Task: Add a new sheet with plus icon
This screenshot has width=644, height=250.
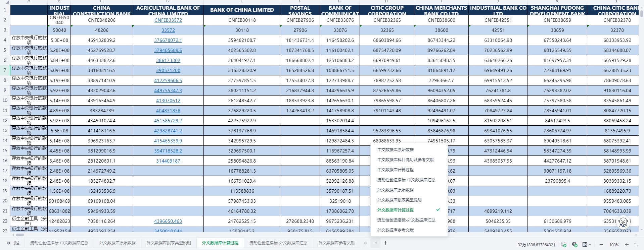Action: click(385, 243)
